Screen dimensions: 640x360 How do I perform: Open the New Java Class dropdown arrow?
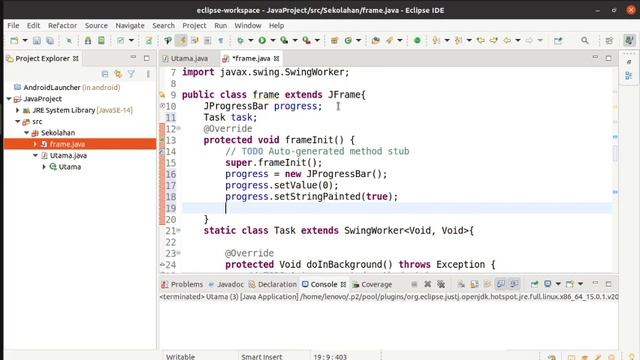click(358, 40)
